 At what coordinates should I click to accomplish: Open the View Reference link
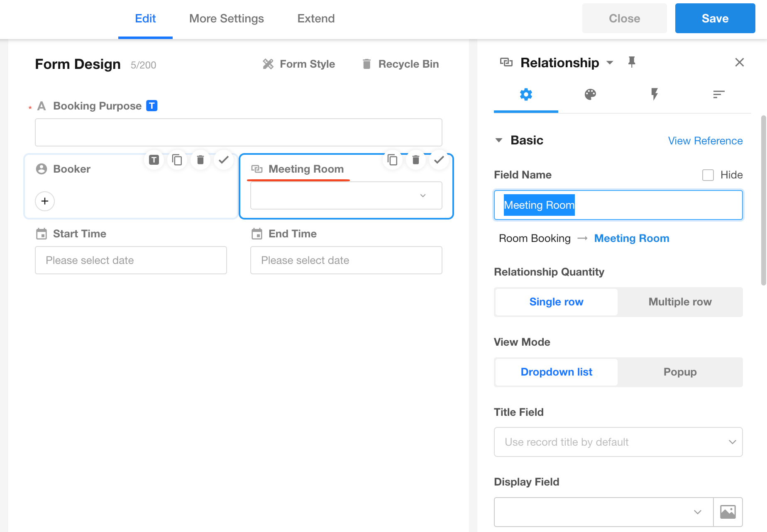tap(705, 141)
